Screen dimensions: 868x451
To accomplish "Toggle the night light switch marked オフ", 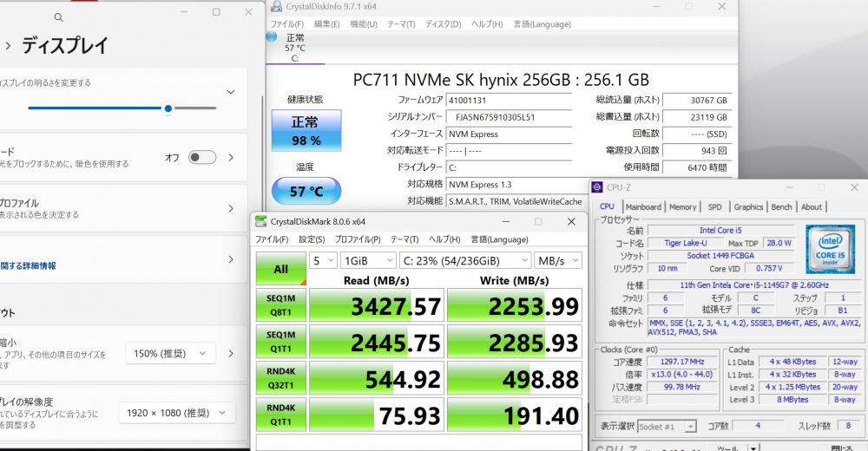I will [x=202, y=157].
